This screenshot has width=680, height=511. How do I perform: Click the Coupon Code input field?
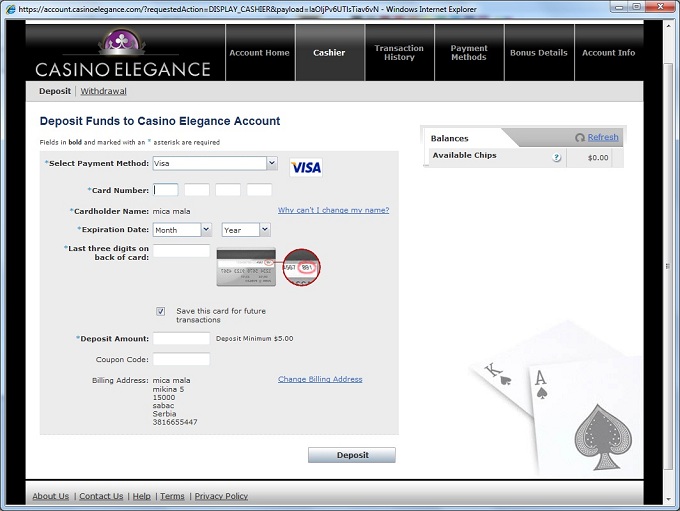(181, 359)
